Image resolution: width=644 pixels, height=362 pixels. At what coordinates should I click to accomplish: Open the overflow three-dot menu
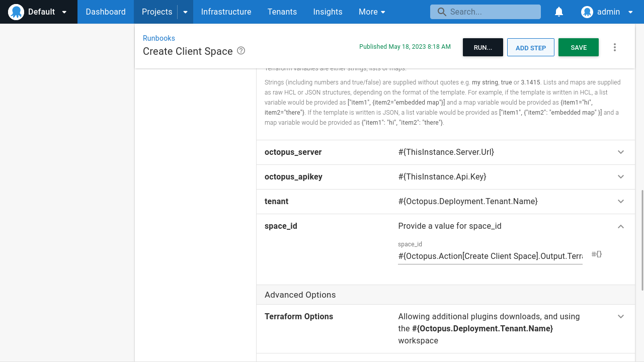(x=614, y=47)
